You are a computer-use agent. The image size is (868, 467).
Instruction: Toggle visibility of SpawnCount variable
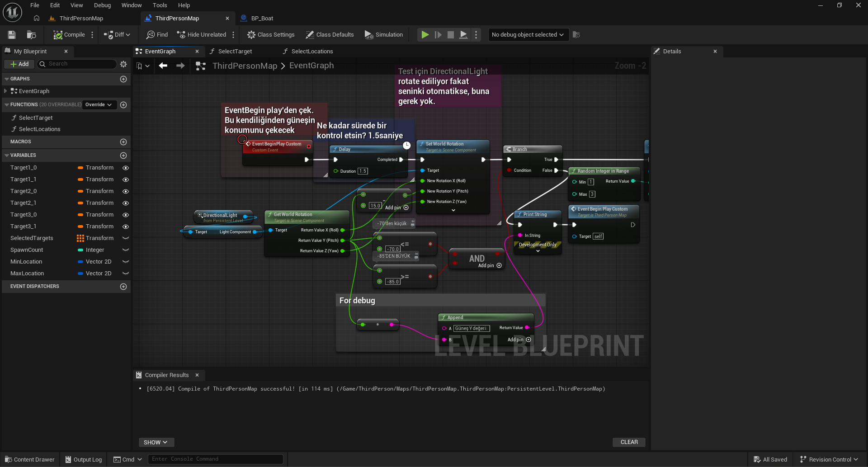coord(126,250)
